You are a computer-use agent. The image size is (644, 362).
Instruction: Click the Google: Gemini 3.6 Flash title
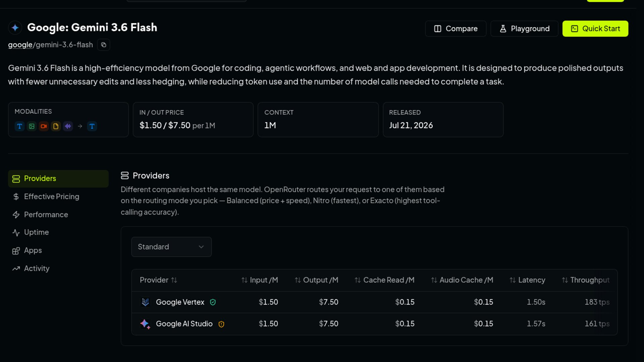(x=92, y=27)
